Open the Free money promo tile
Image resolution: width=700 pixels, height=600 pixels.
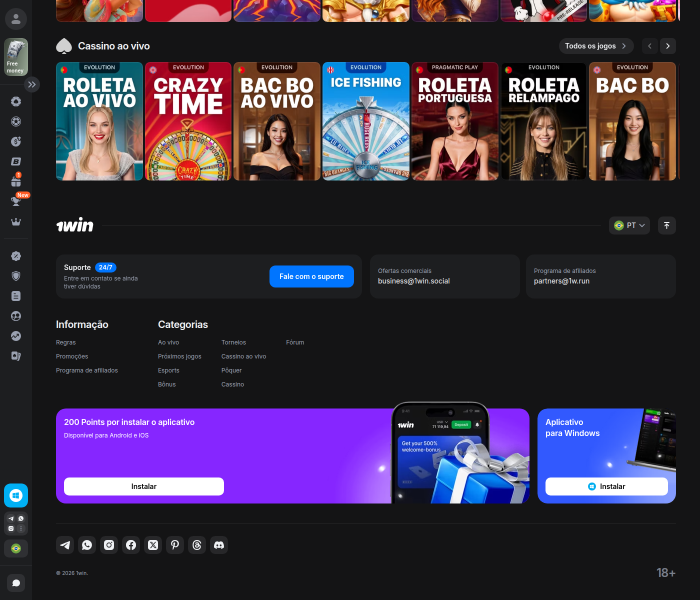click(16, 57)
